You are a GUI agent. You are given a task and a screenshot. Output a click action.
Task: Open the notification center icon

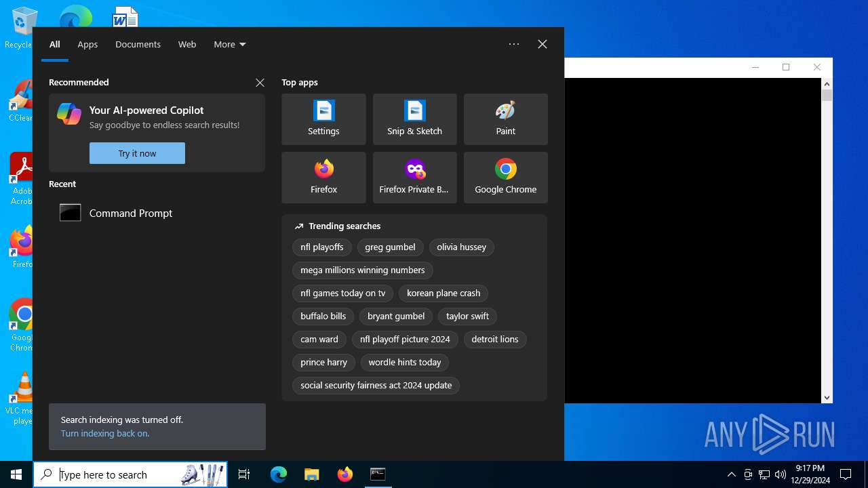846,474
